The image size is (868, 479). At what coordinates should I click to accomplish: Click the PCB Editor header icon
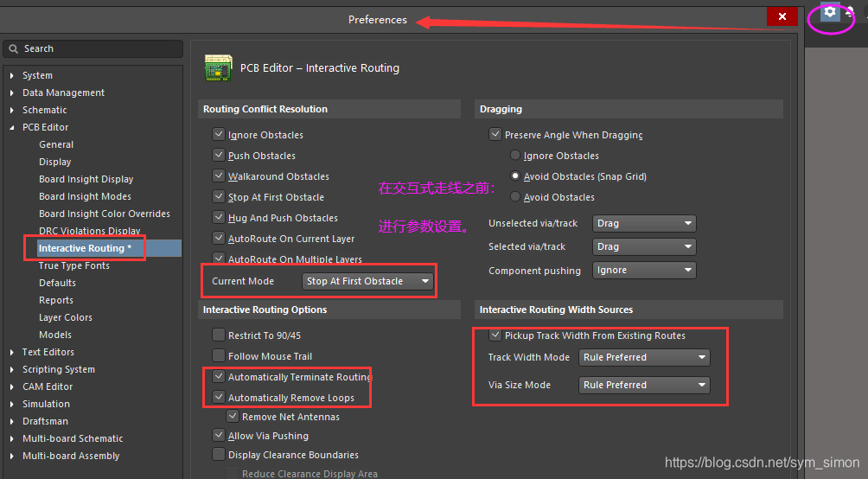coord(218,68)
